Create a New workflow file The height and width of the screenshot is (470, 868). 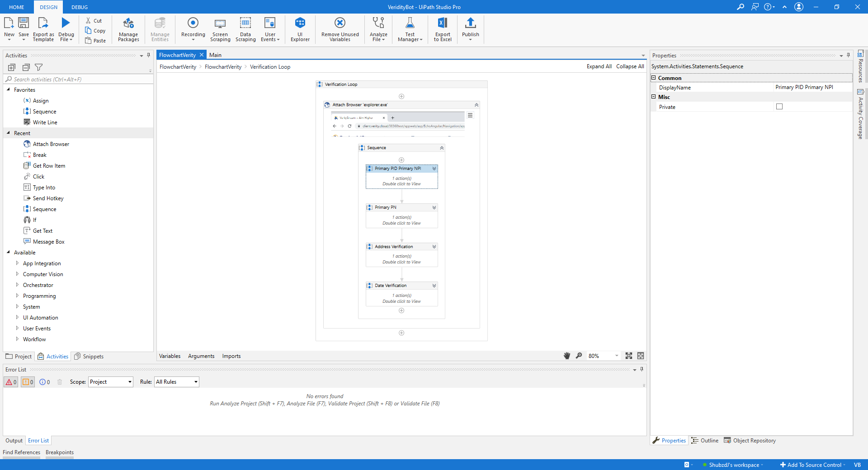click(9, 29)
